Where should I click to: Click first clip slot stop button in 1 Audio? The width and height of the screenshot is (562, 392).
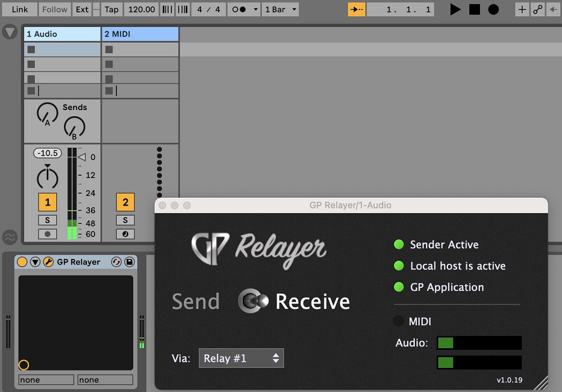tap(31, 49)
